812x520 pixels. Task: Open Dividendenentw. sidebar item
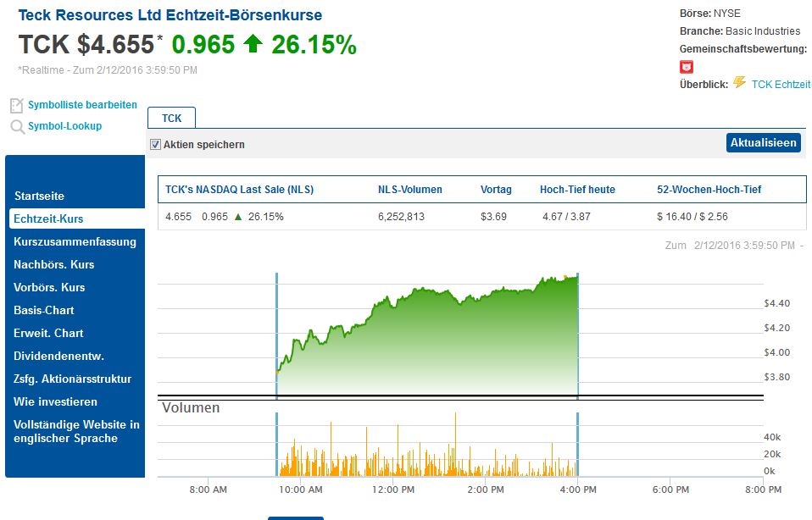(x=58, y=356)
